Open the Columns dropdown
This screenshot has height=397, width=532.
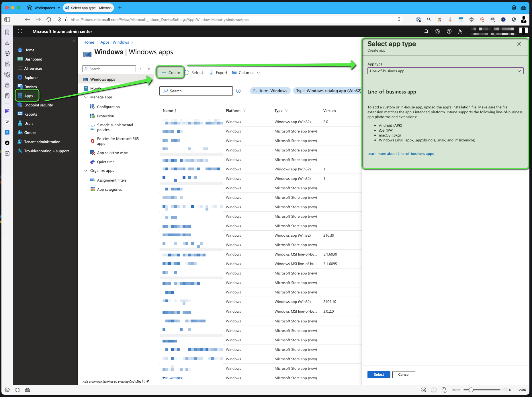pyautogui.click(x=246, y=73)
